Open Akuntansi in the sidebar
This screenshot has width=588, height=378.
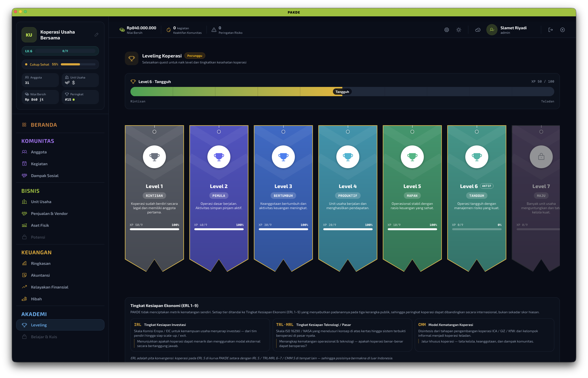[60, 275]
